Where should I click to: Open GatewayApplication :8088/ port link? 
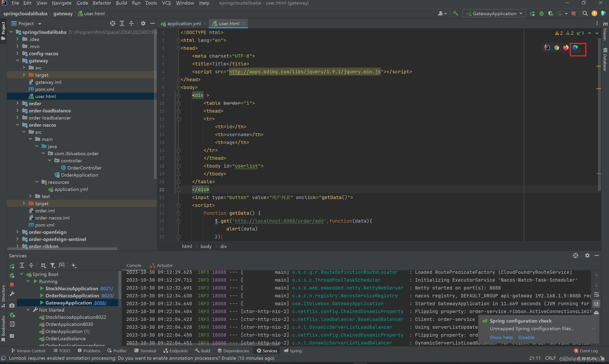100,303
